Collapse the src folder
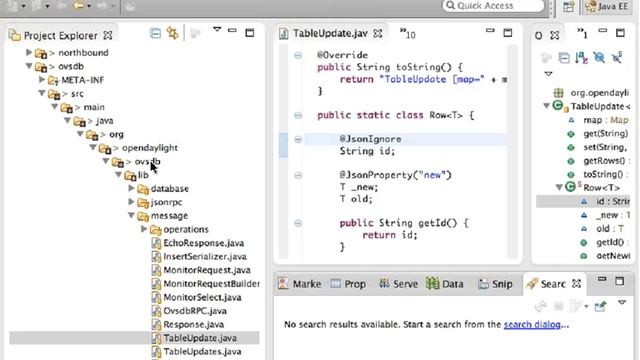This screenshot has height=360, width=640. (42, 93)
